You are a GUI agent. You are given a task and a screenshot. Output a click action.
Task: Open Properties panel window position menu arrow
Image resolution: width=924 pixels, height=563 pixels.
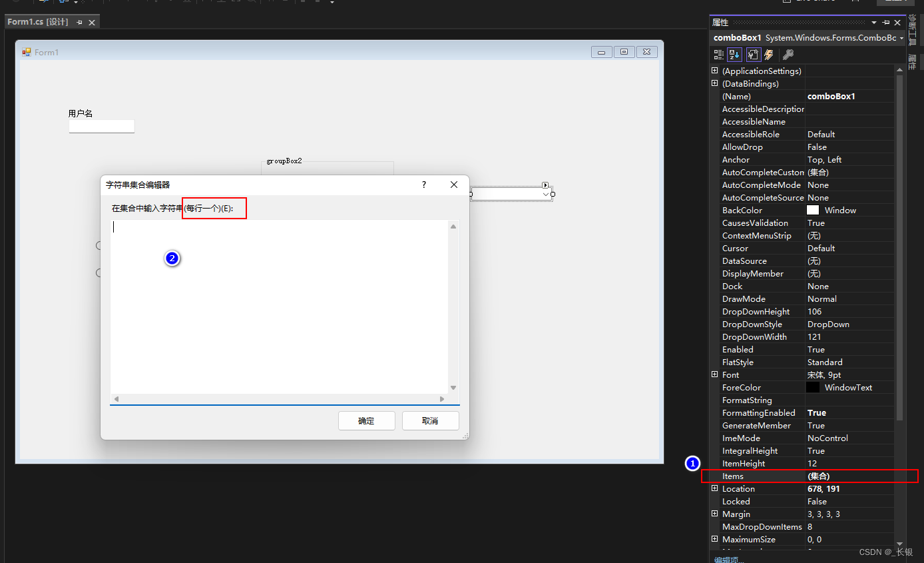[874, 23]
